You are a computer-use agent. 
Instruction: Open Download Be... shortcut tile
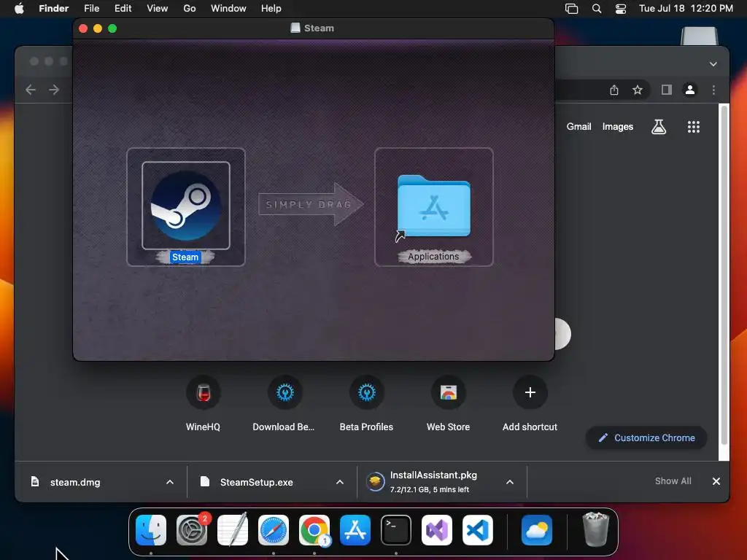click(x=285, y=402)
